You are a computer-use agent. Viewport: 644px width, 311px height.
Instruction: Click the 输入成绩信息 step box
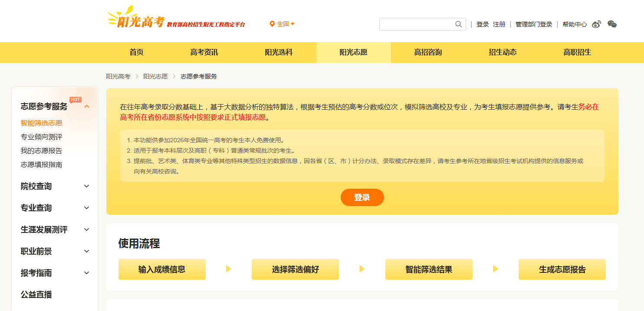(x=162, y=269)
